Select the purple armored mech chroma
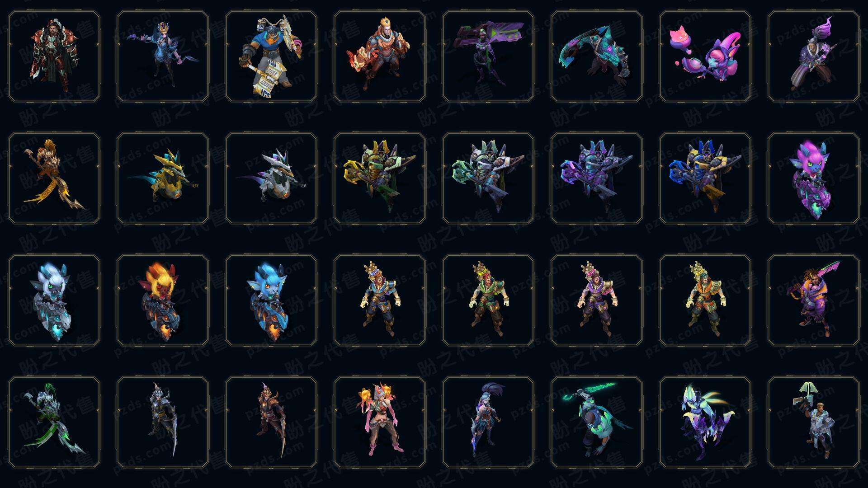The width and height of the screenshot is (868, 488). point(597,178)
